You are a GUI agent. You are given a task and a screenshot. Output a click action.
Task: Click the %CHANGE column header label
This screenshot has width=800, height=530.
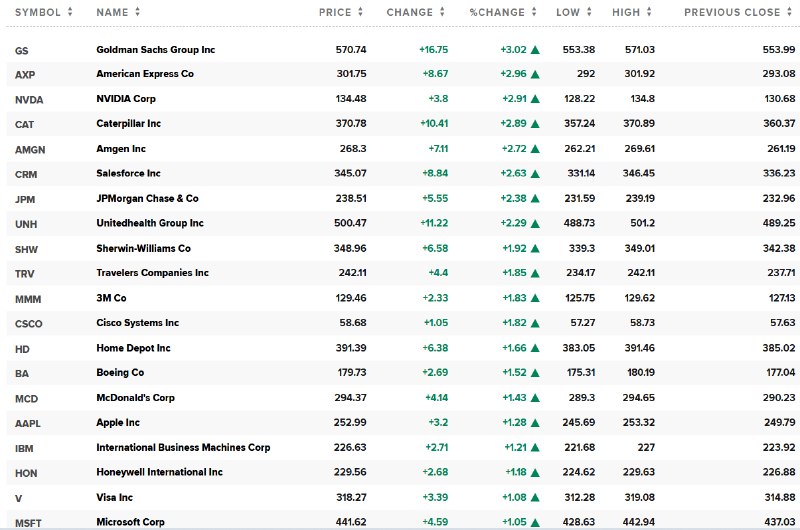click(x=497, y=12)
